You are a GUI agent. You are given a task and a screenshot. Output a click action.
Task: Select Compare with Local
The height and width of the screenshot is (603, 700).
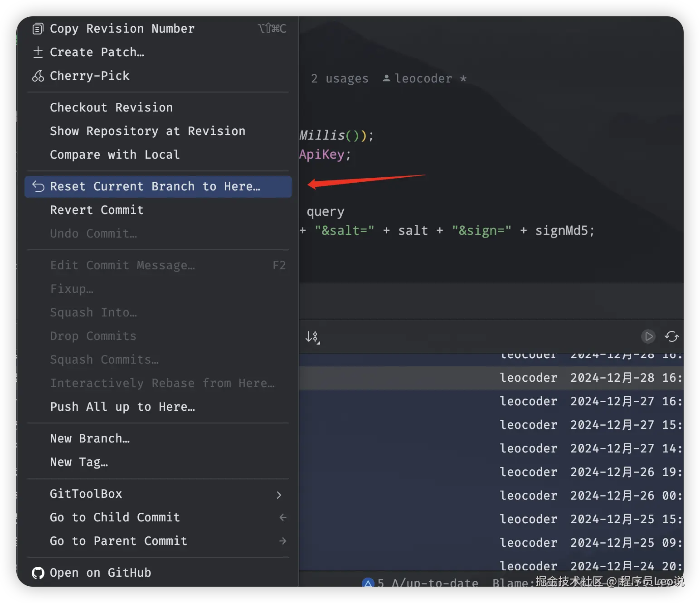115,155
